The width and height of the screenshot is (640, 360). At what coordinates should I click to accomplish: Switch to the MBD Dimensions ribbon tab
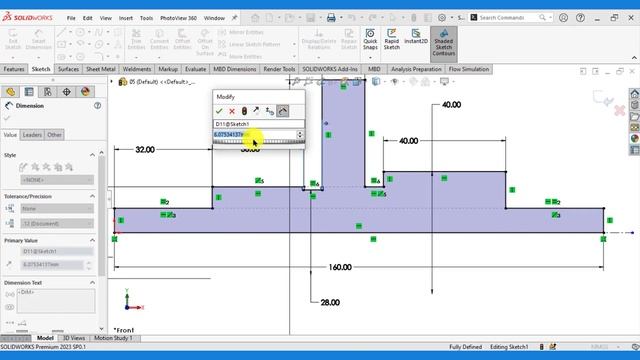[235, 69]
